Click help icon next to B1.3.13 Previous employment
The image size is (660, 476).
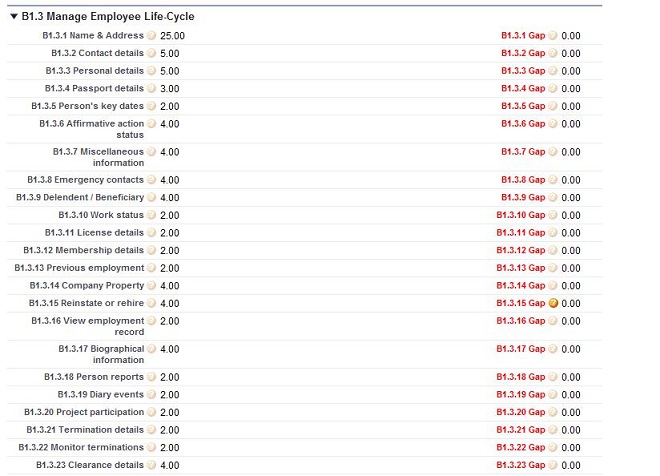pyautogui.click(x=152, y=268)
